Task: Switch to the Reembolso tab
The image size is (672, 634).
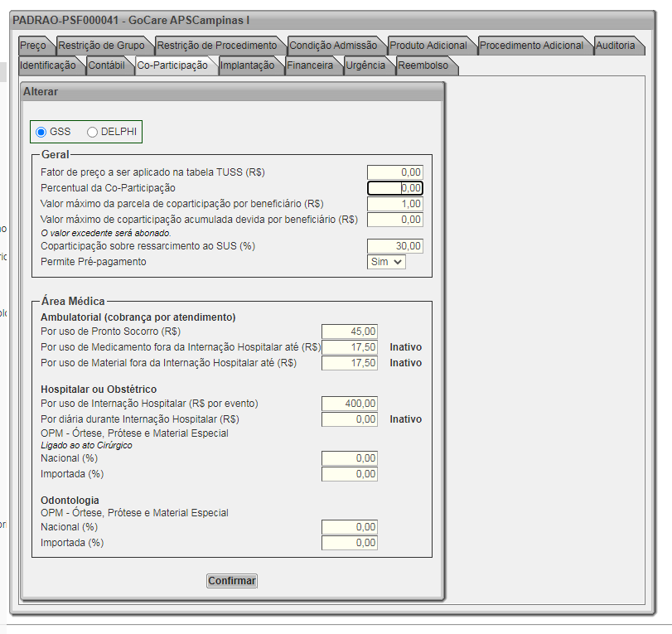Action: tap(423, 65)
